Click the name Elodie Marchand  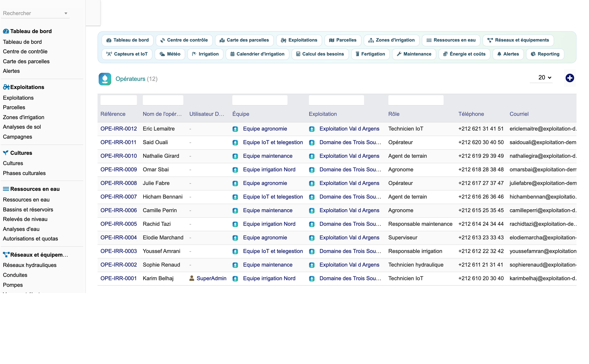coord(163,238)
